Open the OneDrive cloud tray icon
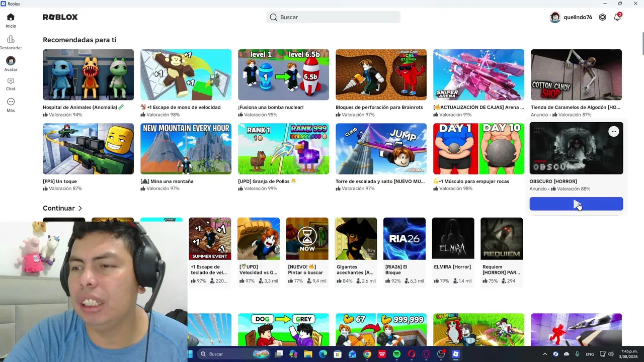644x362 pixels. click(x=567, y=354)
